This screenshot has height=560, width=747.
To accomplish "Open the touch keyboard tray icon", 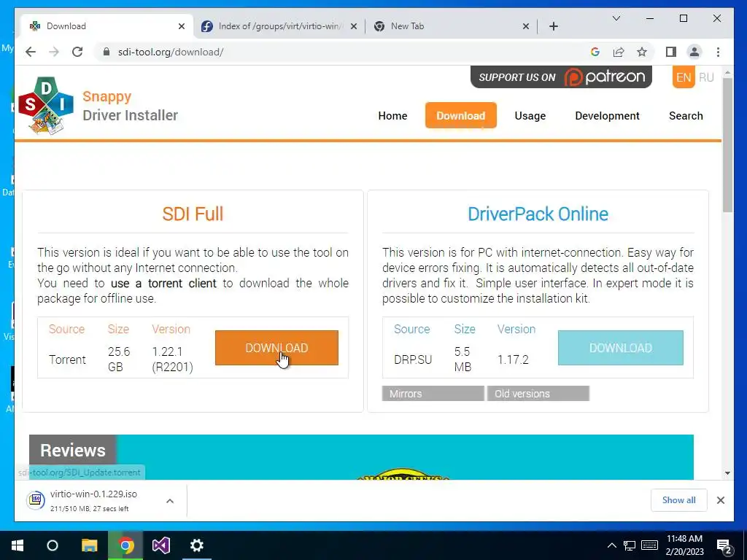I will coord(649,545).
